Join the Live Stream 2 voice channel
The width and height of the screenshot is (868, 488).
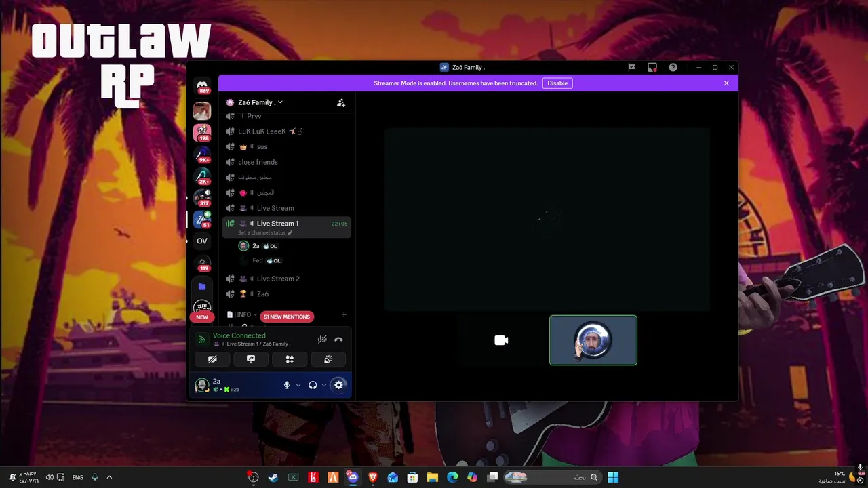(x=287, y=279)
